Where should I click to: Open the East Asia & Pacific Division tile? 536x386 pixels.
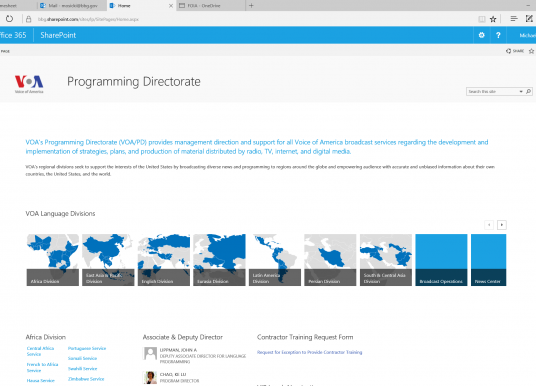click(x=108, y=260)
